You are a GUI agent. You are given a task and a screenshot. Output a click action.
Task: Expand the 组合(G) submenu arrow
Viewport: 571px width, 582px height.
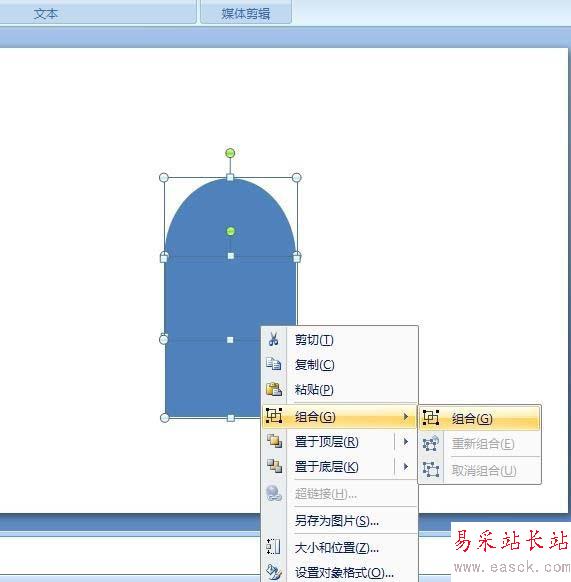(406, 417)
